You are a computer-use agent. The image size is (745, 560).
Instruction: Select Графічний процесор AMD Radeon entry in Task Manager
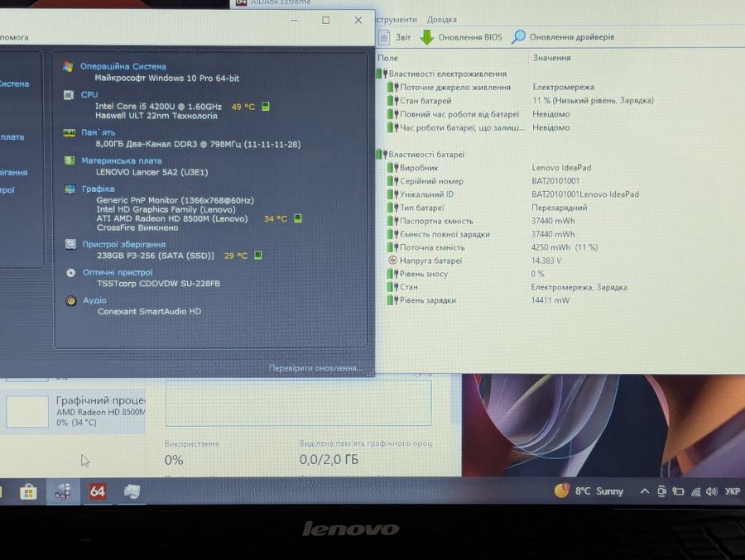pos(74,411)
